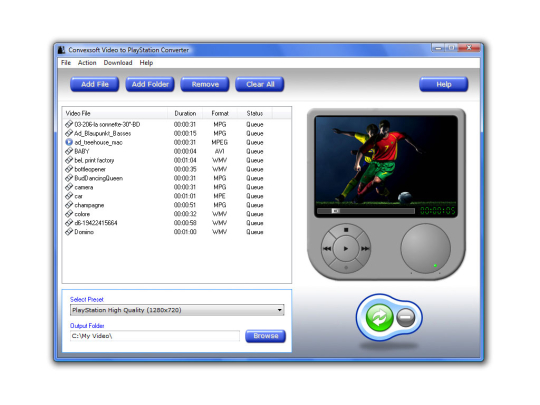
Task: Sort list by Format column header
Action: [x=220, y=113]
